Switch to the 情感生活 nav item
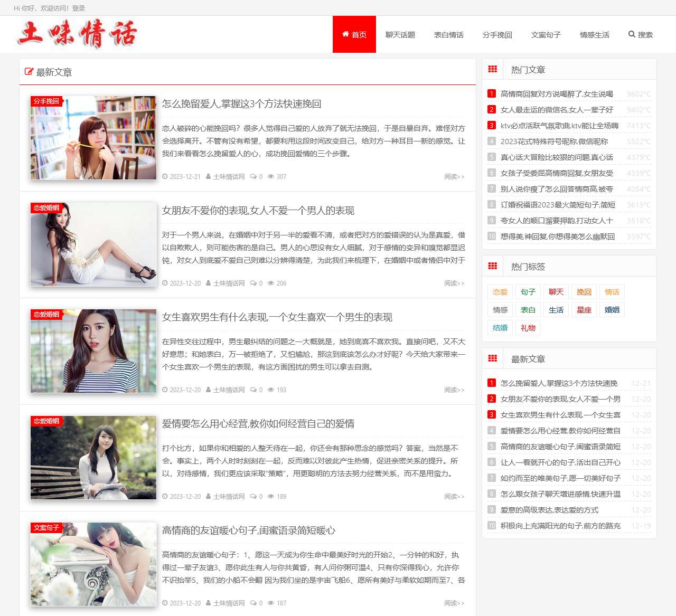 pos(594,34)
